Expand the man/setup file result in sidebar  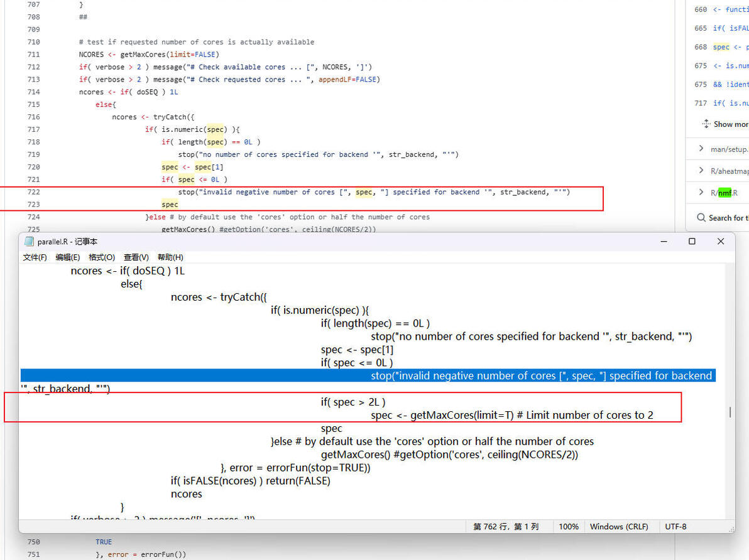click(x=701, y=148)
